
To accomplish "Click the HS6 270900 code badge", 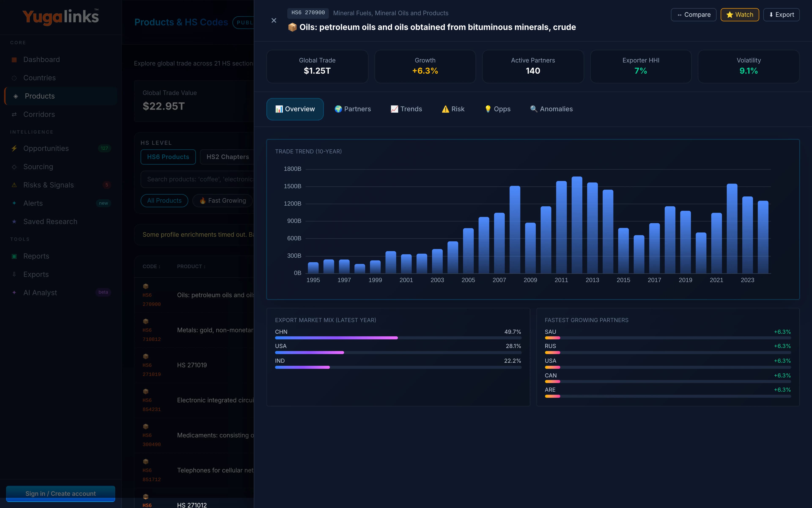I will pos(308,13).
